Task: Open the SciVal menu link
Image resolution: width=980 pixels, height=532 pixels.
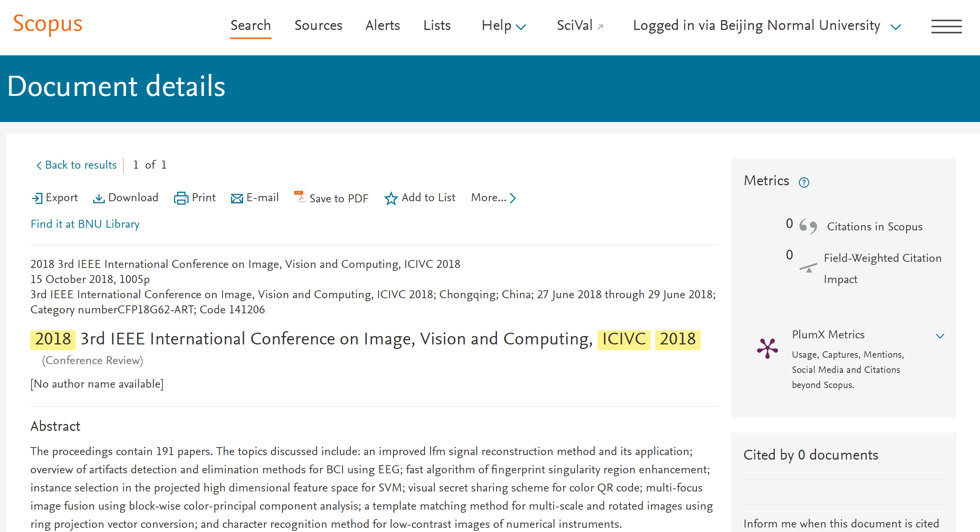Action: point(574,25)
